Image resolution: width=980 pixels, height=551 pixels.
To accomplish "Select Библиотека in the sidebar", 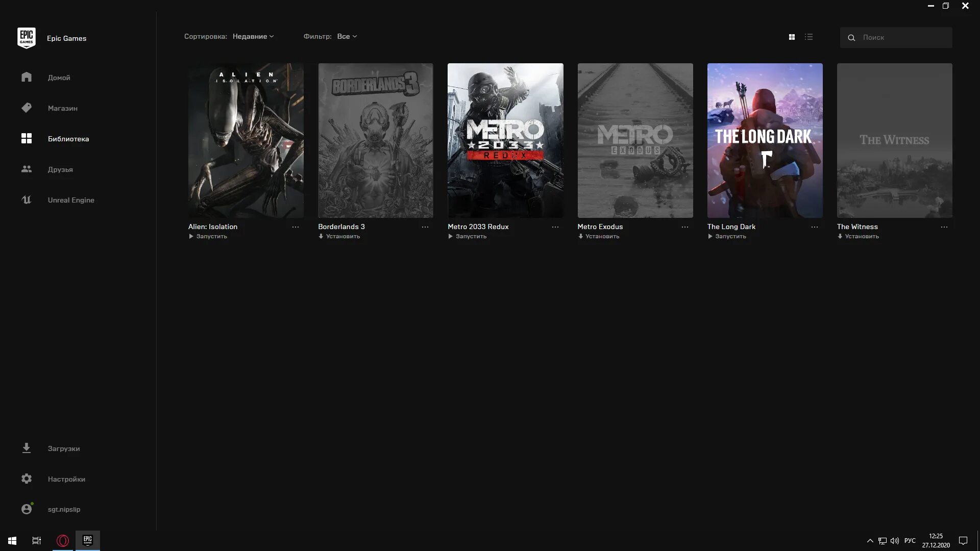I will (68, 138).
